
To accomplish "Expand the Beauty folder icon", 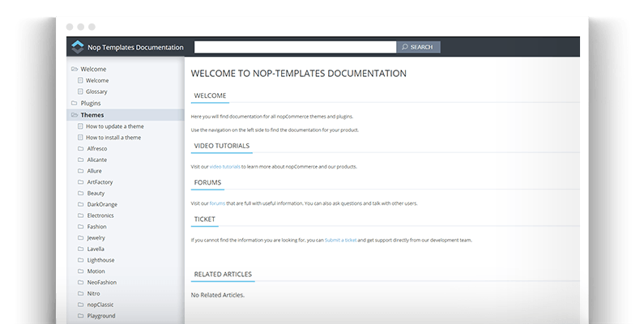I will pos(80,193).
